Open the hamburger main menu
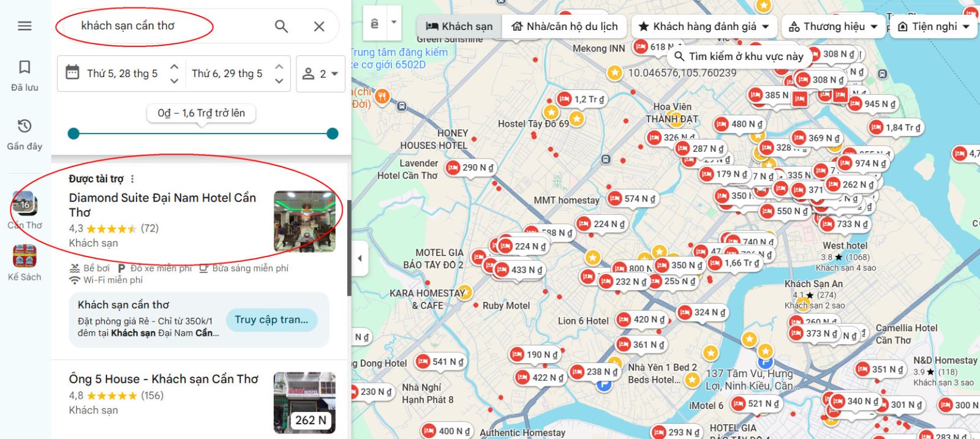 (x=24, y=26)
